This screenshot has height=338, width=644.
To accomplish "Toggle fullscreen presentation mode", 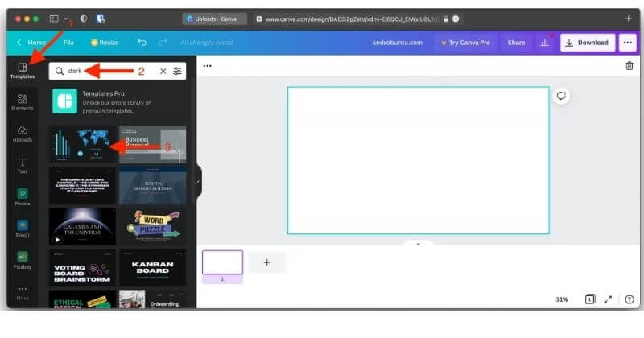I will [609, 299].
